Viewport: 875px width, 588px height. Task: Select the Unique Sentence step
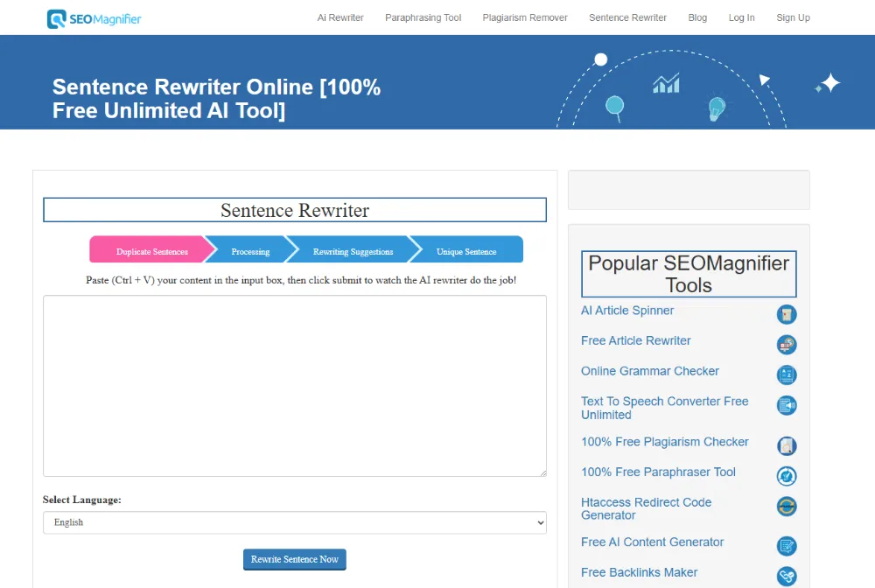click(x=466, y=249)
